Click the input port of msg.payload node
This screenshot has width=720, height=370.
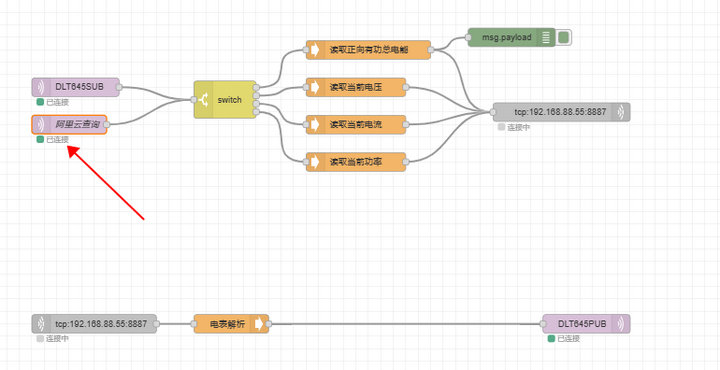pos(468,37)
